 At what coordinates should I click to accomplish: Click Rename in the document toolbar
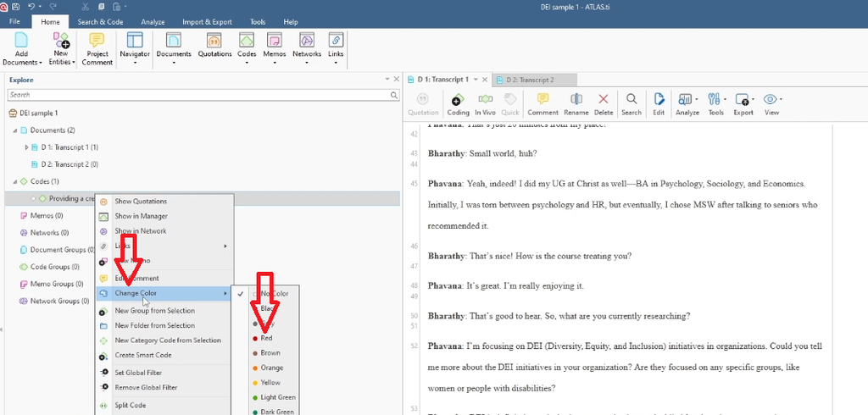point(576,104)
